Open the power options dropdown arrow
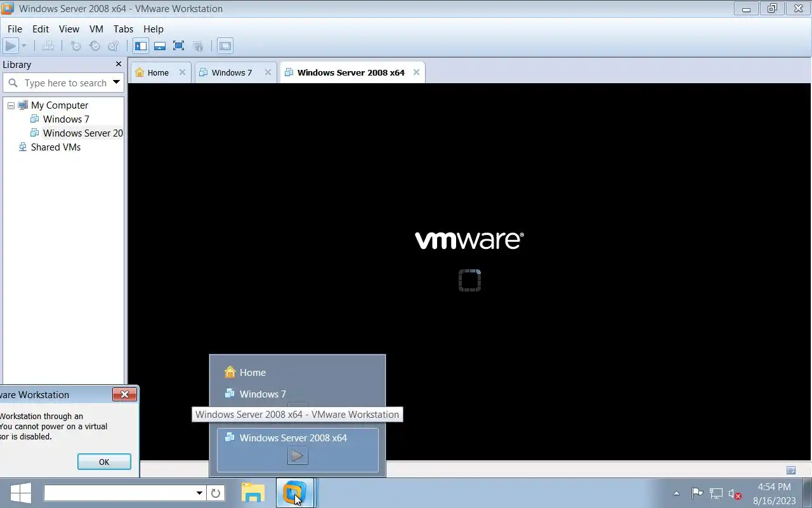This screenshot has height=508, width=812. [24, 46]
